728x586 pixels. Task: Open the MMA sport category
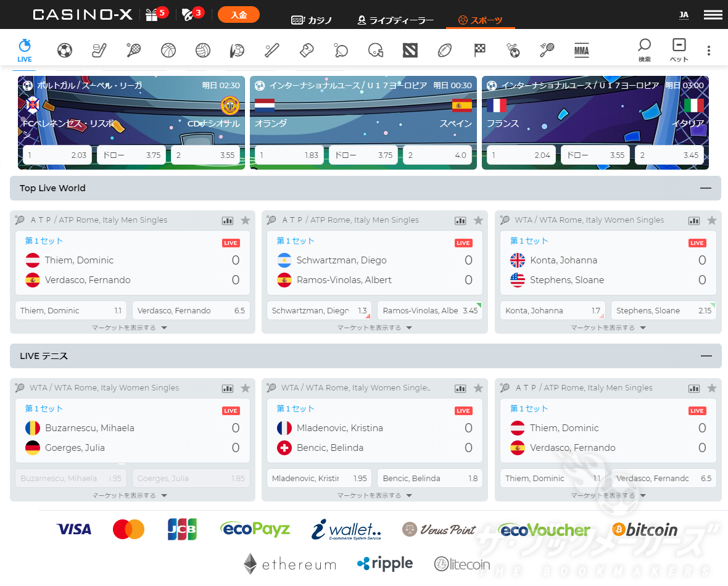click(581, 51)
